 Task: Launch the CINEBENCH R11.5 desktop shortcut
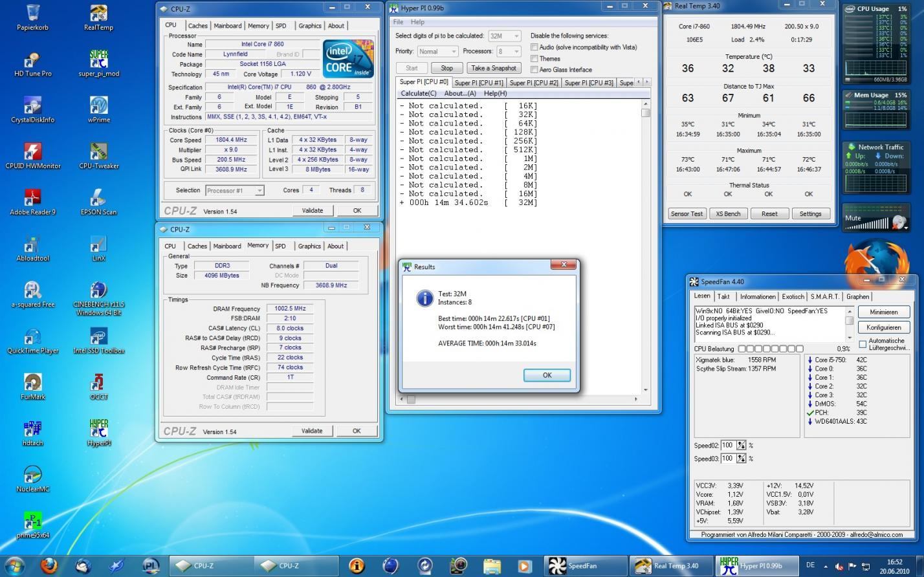(98, 298)
